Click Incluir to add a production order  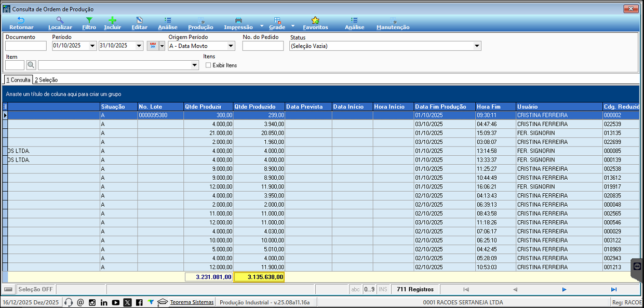click(x=112, y=23)
